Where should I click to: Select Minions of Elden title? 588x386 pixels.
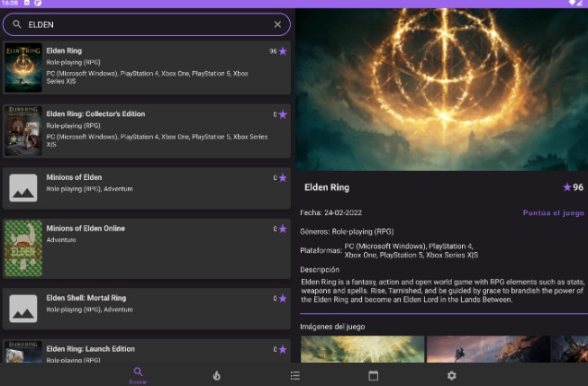pos(74,177)
